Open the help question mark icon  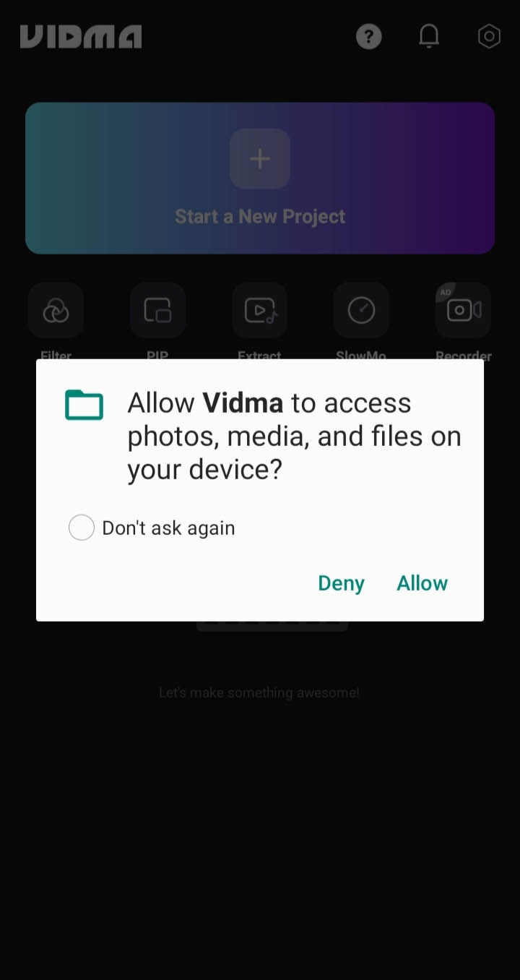[x=368, y=36]
